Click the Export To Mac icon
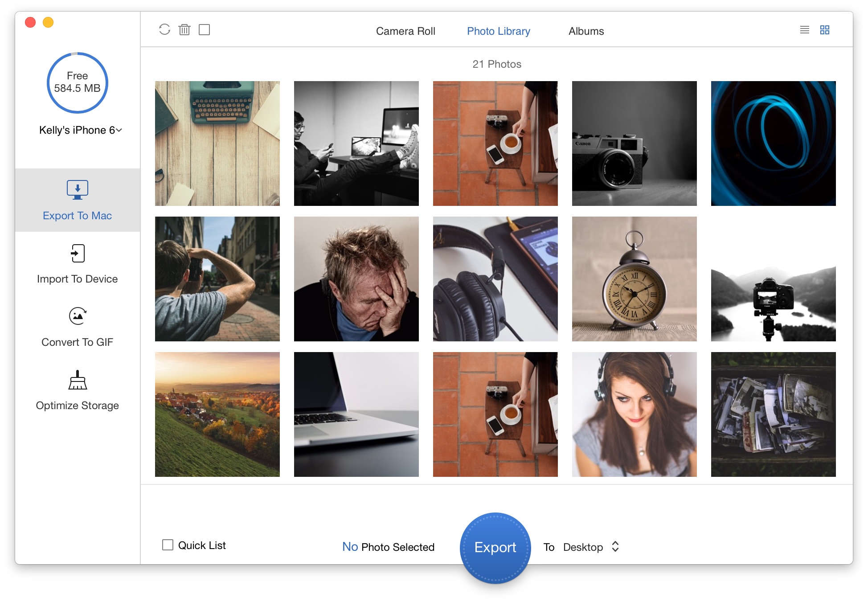The image size is (868, 615). [x=78, y=189]
